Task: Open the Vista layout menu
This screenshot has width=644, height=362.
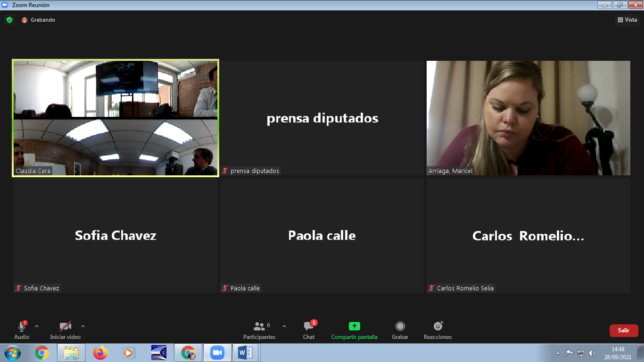Action: (x=627, y=20)
